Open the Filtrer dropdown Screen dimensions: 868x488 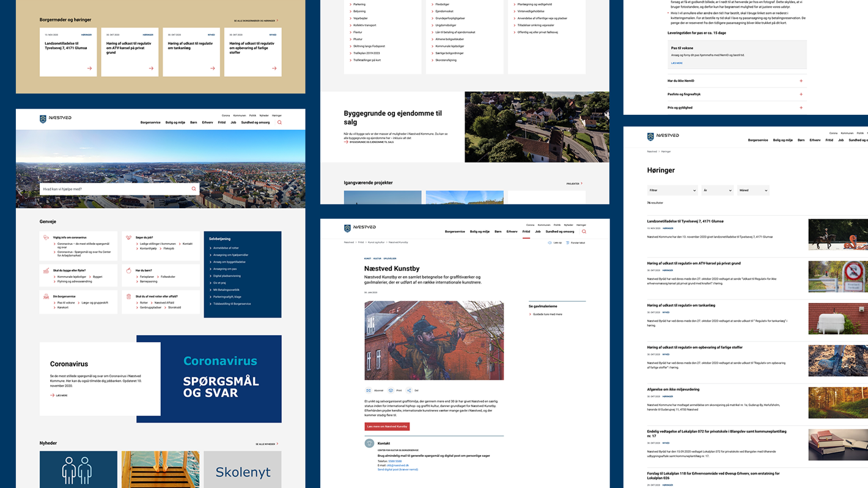tap(672, 191)
